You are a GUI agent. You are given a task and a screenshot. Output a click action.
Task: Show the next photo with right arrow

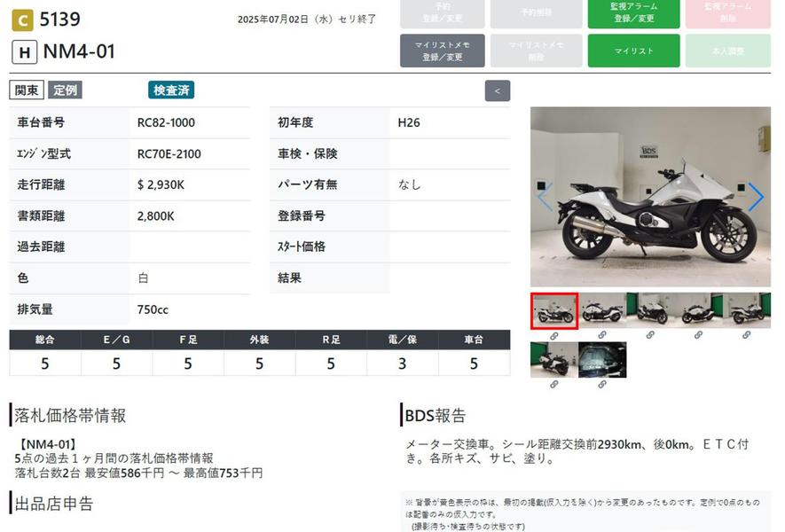(755, 197)
